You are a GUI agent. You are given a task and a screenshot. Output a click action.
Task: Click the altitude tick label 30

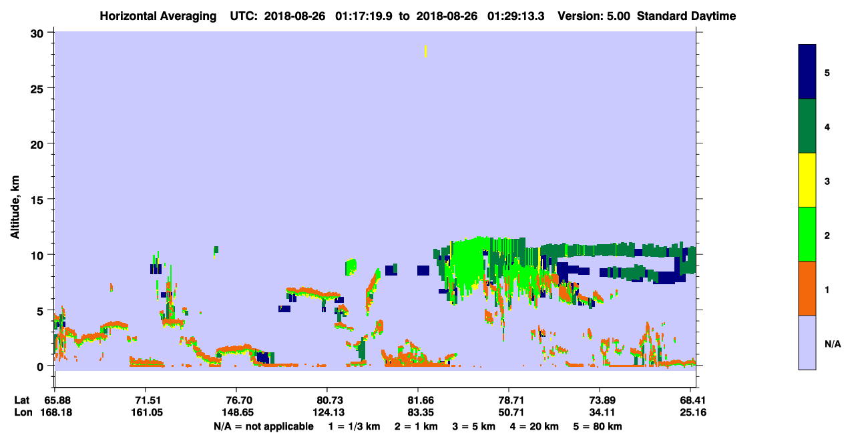39,33
